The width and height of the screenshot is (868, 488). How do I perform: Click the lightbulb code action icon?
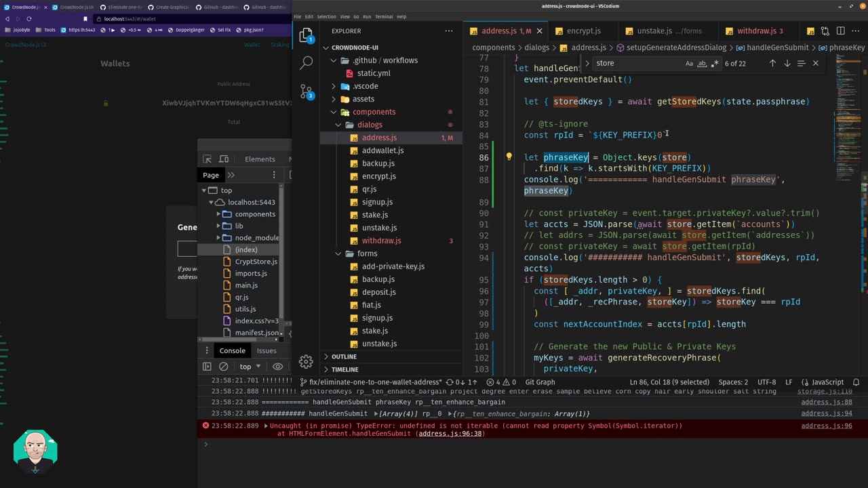pyautogui.click(x=509, y=157)
